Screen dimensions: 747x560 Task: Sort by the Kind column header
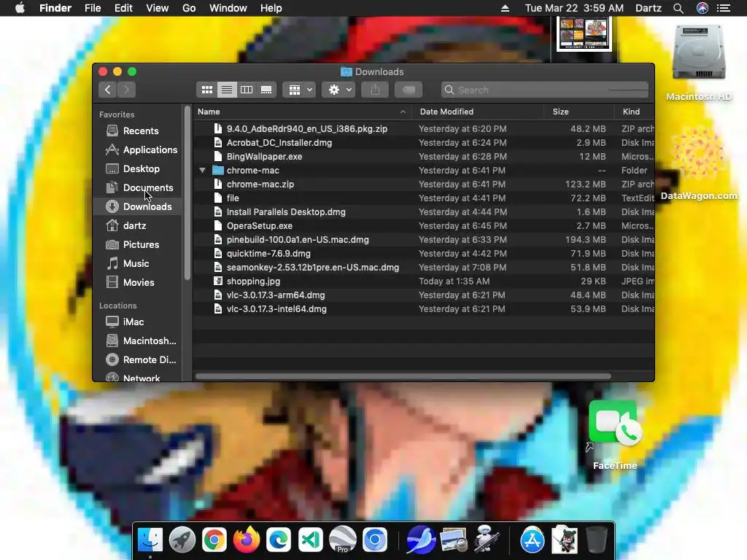pos(634,112)
